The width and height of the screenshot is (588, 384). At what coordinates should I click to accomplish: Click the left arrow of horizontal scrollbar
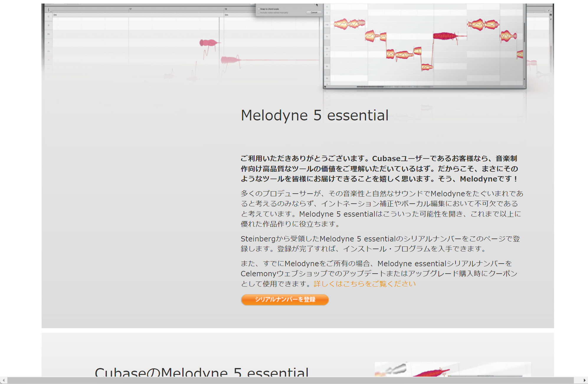[3, 380]
